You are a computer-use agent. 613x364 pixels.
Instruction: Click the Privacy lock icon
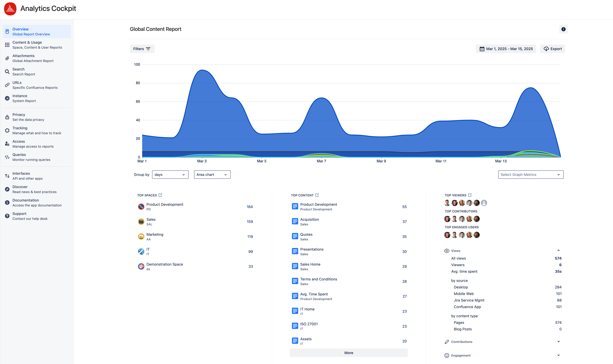coord(7,117)
